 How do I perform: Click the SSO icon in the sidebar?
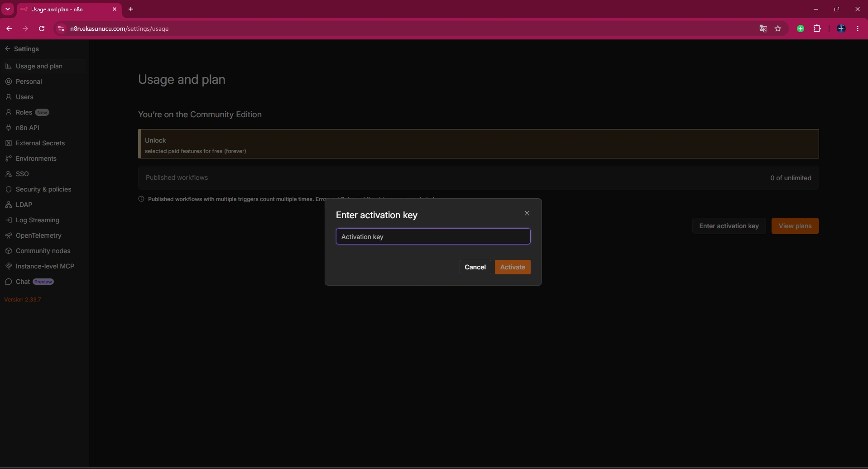click(8, 174)
